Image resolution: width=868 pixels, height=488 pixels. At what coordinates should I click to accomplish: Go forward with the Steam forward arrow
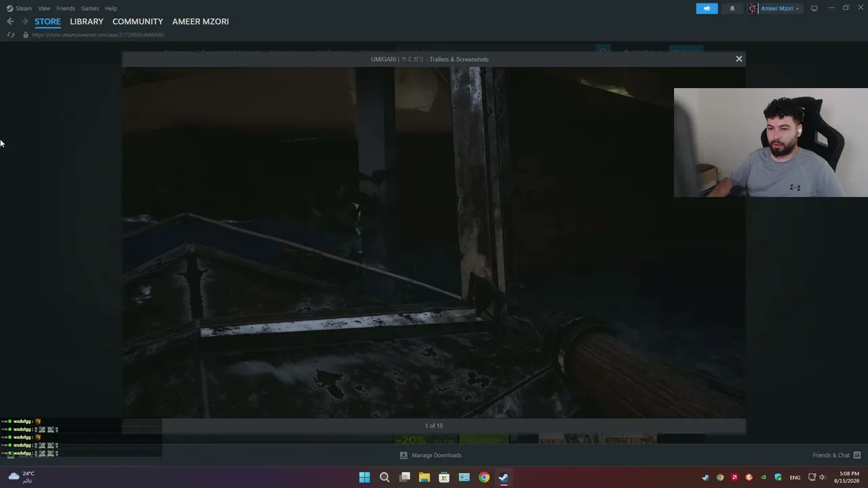24,22
